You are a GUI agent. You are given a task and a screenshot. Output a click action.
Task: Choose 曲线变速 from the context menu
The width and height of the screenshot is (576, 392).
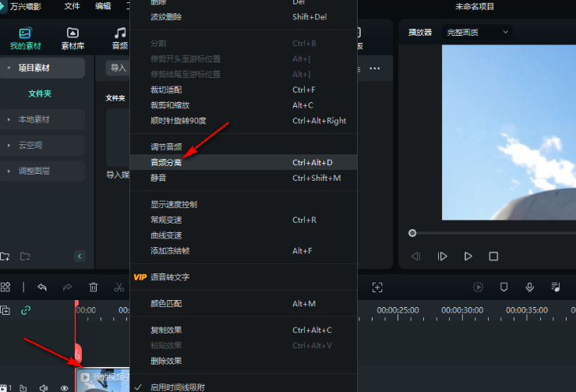[243, 235]
